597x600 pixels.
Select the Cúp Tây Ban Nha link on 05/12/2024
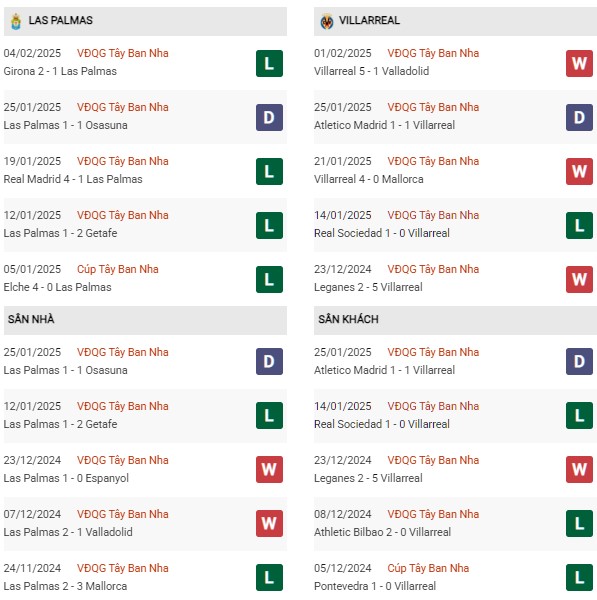pos(428,568)
